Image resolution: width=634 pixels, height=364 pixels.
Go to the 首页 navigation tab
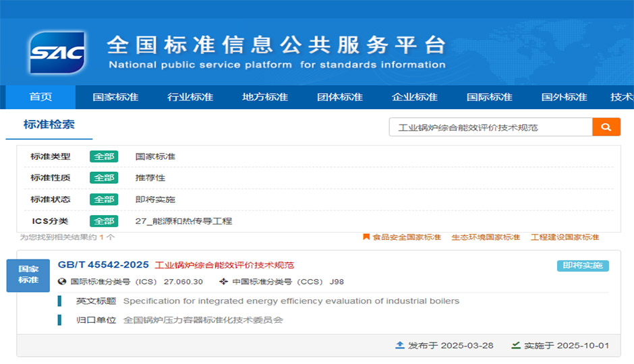pos(40,97)
